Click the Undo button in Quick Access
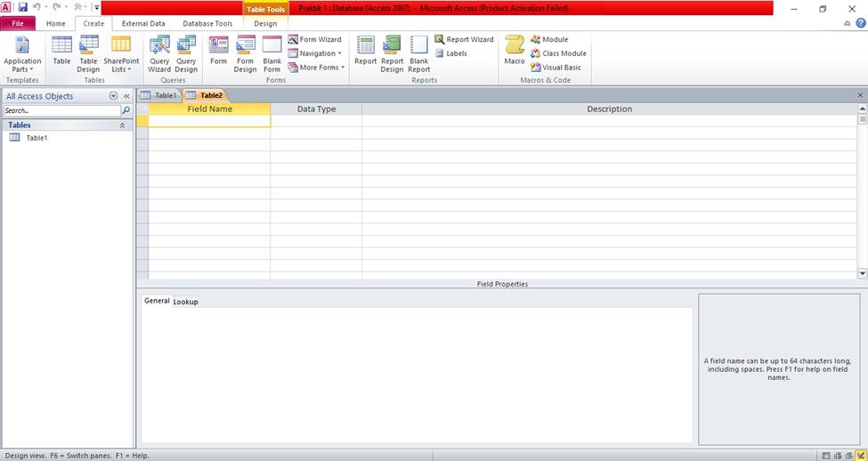Screen dimensions: 868x461 pos(37,8)
